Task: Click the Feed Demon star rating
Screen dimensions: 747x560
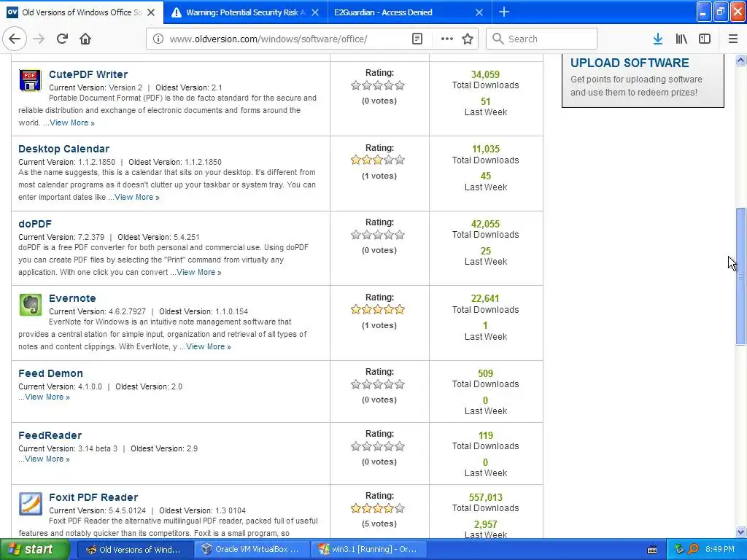Action: [378, 384]
